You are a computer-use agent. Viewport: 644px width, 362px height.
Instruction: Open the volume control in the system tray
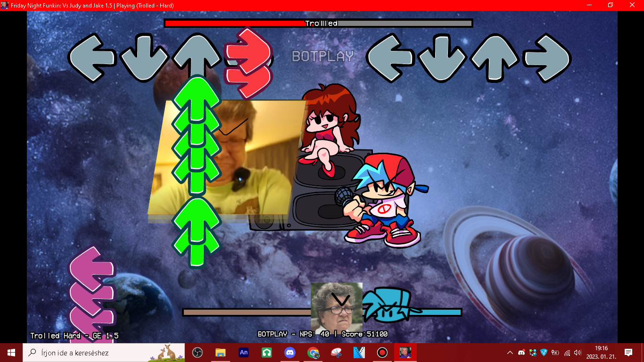576,353
